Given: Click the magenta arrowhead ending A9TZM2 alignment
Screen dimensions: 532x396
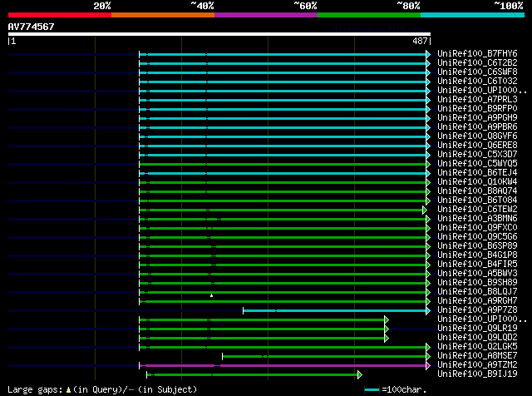Looking at the screenshot, I should point(428,366).
